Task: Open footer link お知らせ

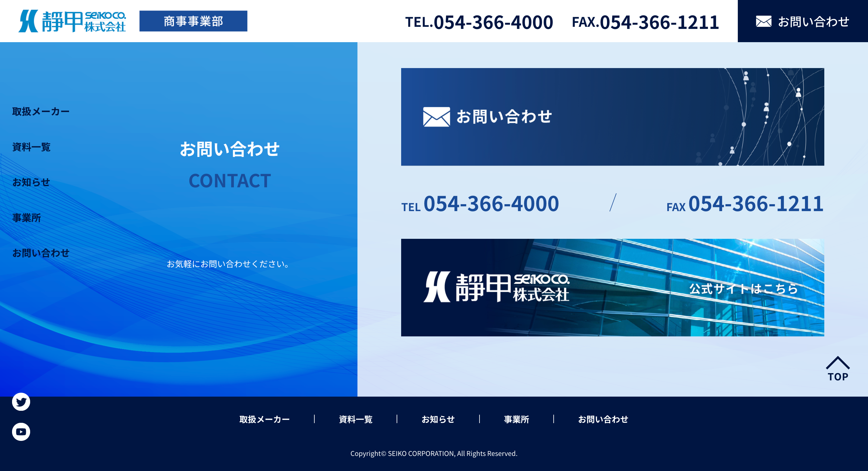Action: [x=438, y=419]
